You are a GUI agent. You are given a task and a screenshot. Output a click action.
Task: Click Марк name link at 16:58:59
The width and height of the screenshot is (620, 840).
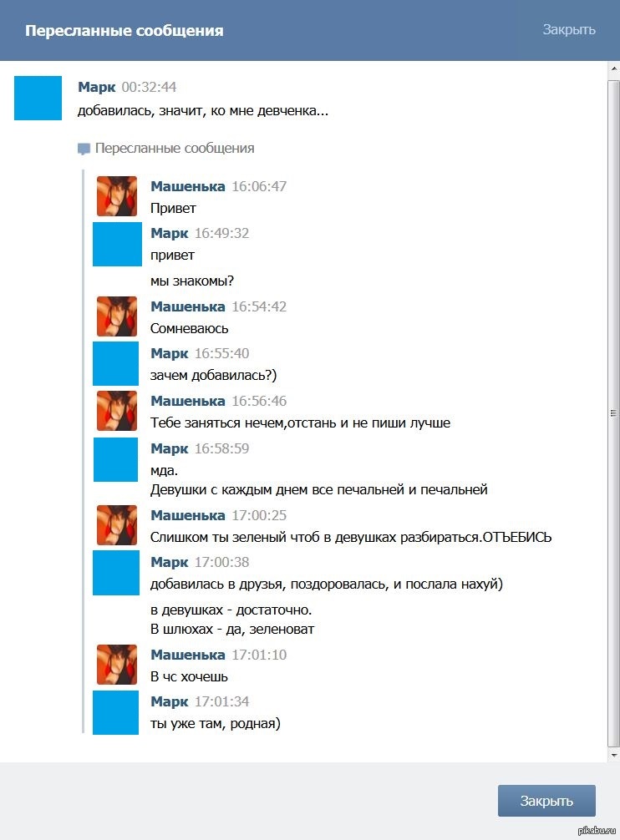(x=170, y=448)
